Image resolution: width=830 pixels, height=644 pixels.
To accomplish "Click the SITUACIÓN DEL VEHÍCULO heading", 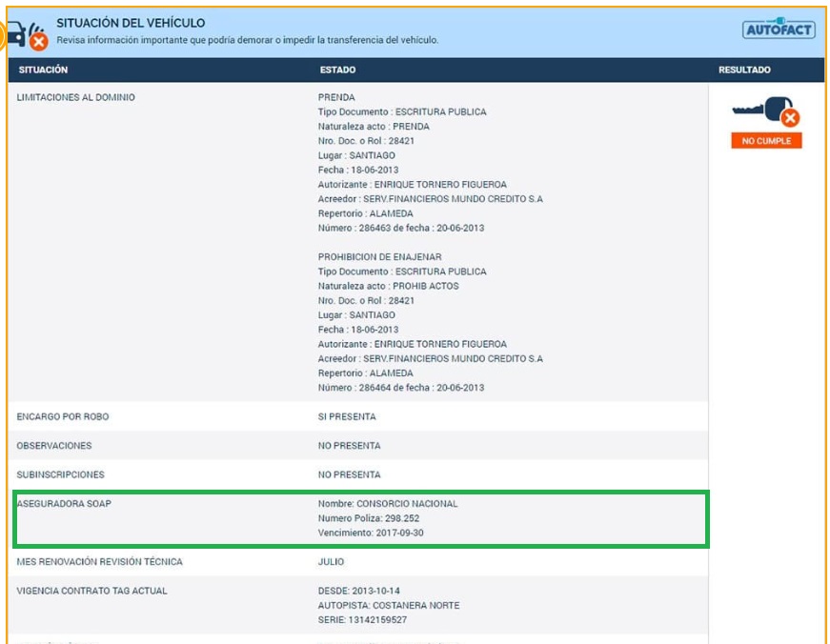I will (x=131, y=23).
